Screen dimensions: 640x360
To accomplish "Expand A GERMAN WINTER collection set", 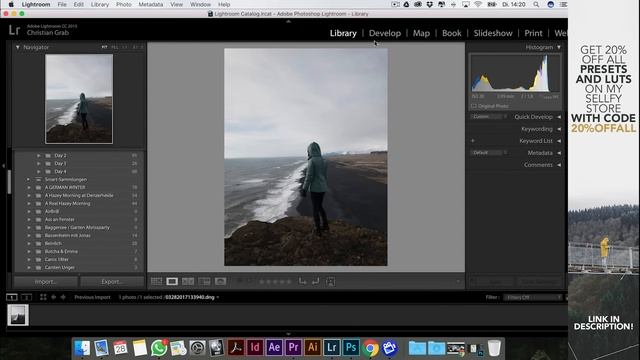I will [29, 187].
